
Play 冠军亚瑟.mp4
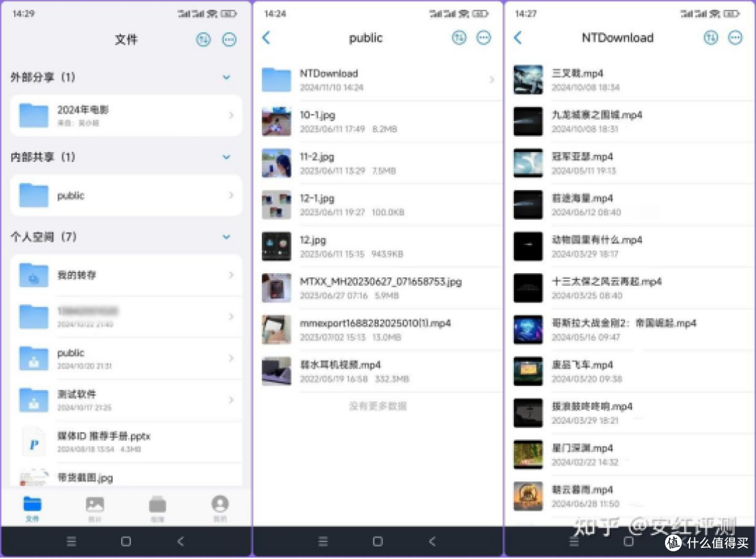click(630, 163)
